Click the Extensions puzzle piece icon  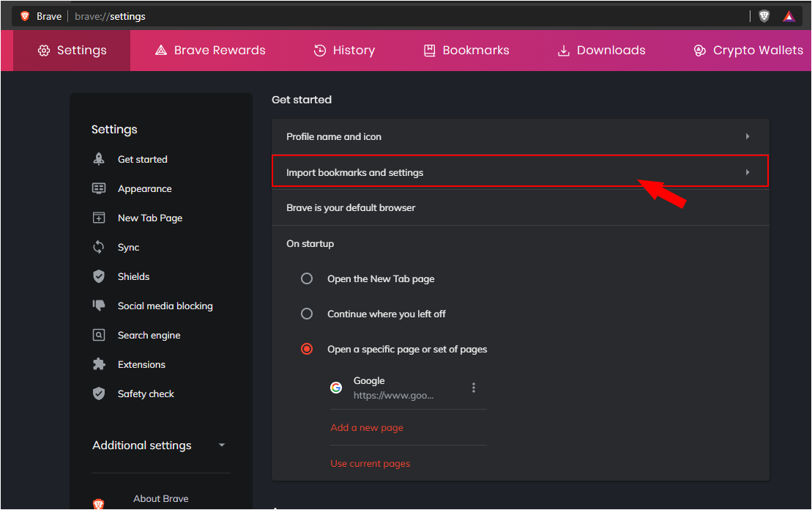click(99, 364)
